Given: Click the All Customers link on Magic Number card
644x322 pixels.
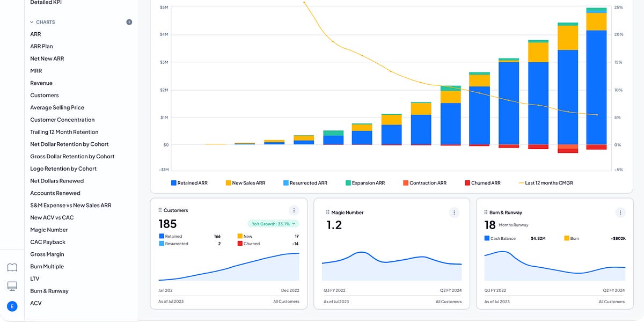Looking at the screenshot, I should (449, 301).
